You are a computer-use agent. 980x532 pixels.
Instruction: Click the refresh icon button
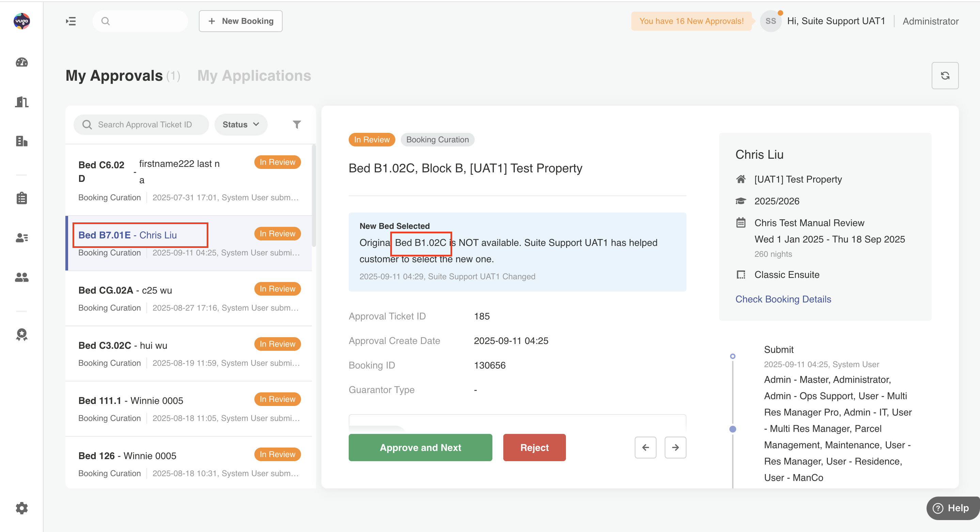(x=945, y=76)
